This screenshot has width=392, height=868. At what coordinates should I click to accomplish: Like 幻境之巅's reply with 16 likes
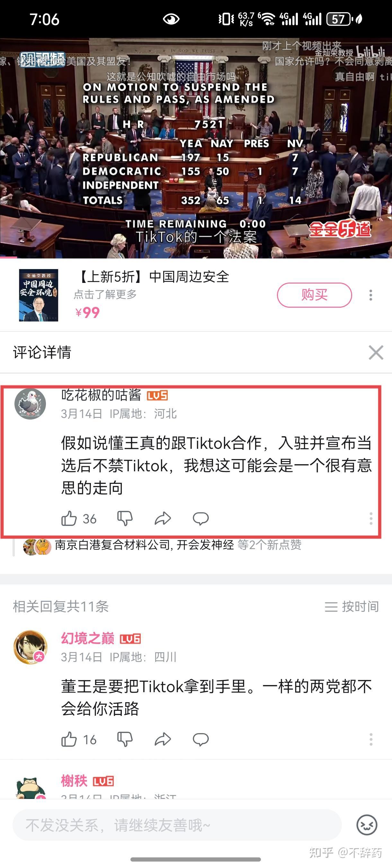point(69,739)
